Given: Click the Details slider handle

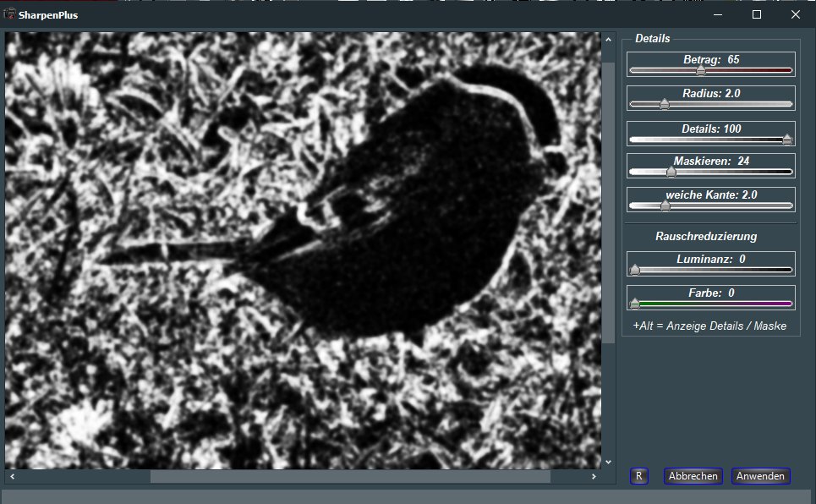Looking at the screenshot, I should (787, 140).
